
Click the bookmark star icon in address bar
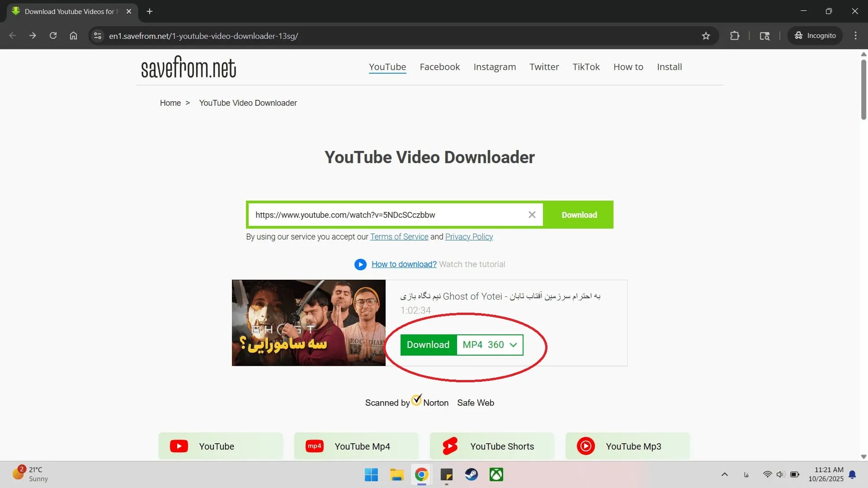pyautogui.click(x=706, y=36)
